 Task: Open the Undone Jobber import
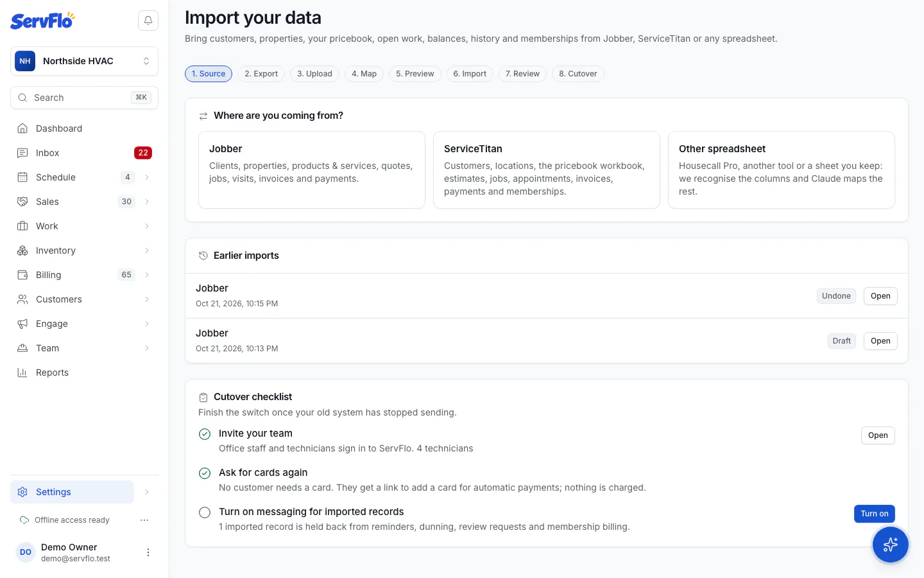[x=880, y=296]
